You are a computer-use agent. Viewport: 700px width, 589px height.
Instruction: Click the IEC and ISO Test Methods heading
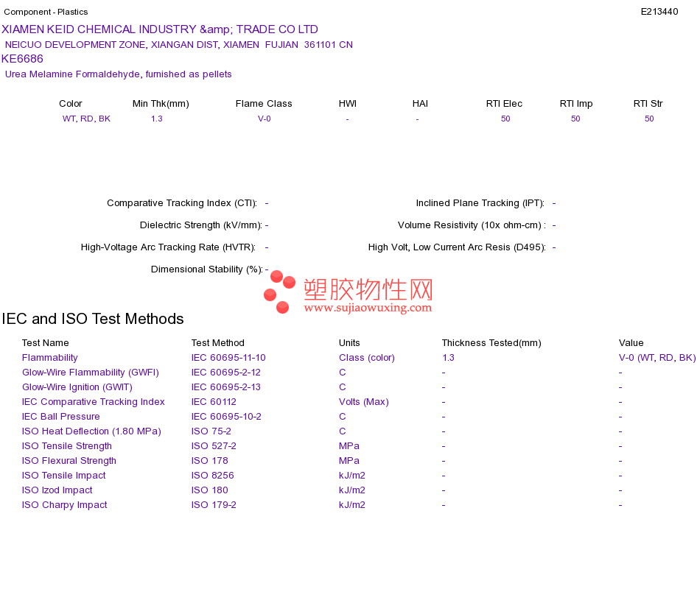[x=93, y=319]
